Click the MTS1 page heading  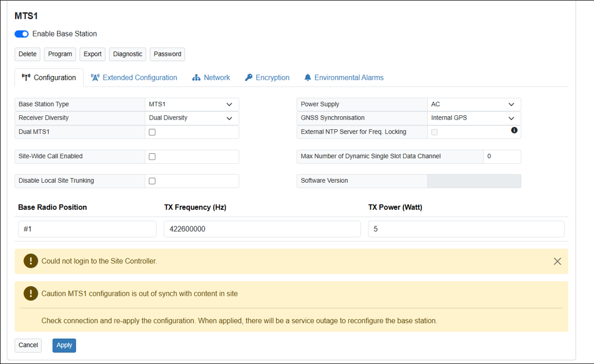pos(26,16)
